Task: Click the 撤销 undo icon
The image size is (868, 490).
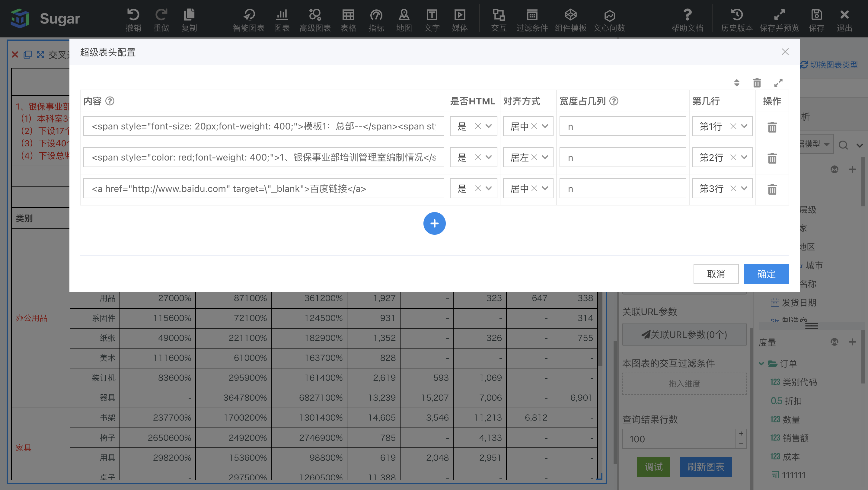Action: [133, 20]
